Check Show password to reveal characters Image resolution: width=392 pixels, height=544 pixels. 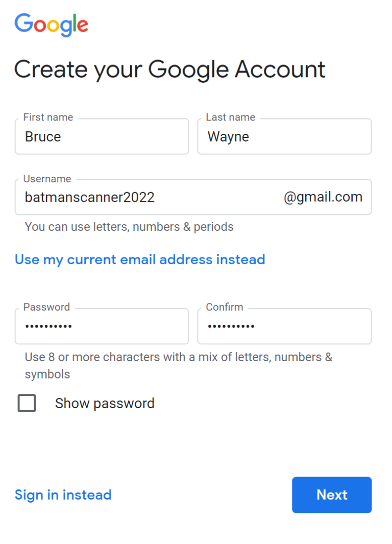coord(26,403)
